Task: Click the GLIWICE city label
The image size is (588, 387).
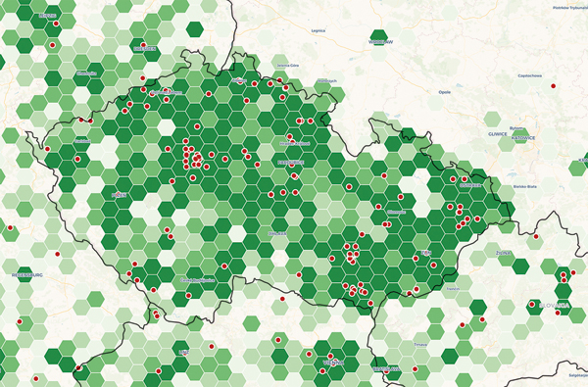Action: pos(497,134)
